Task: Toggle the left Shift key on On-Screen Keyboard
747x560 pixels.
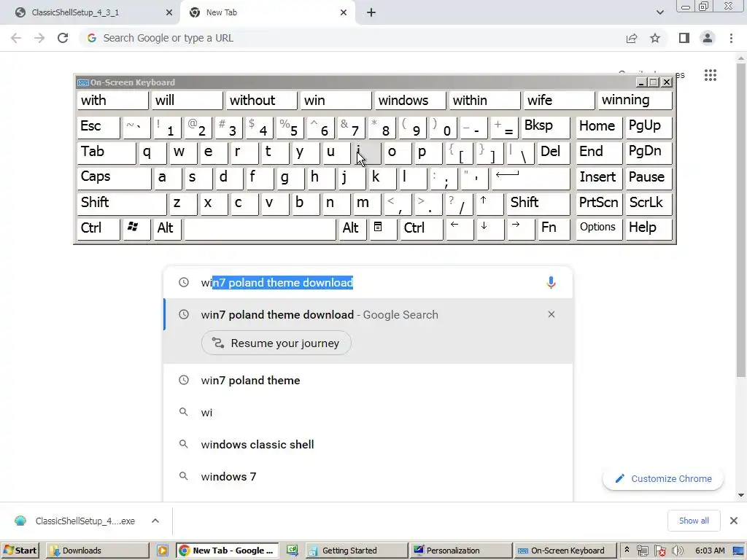Action: point(122,204)
